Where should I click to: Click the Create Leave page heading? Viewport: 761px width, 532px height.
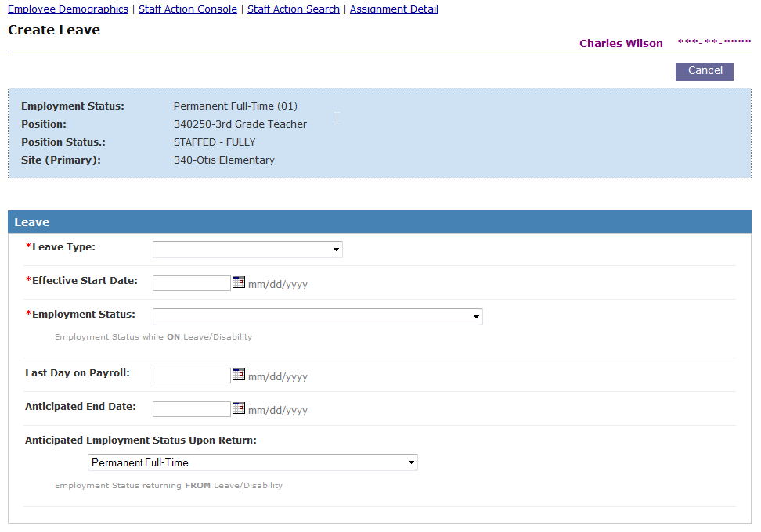54,30
